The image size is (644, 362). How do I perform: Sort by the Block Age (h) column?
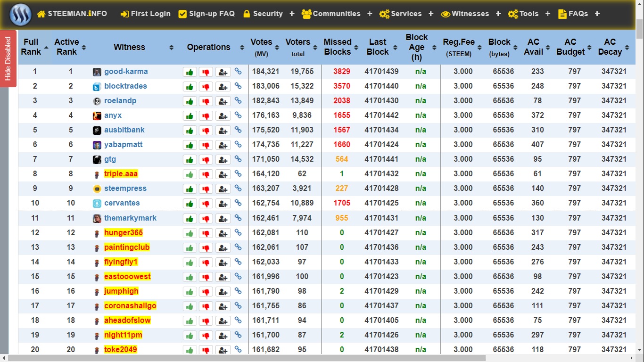[421, 47]
